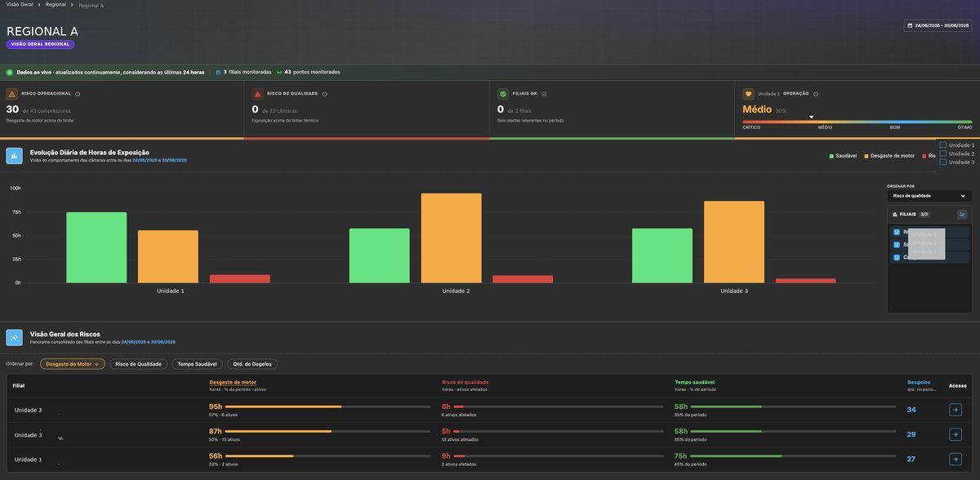Click the Desgaste de motor column header
980x480 pixels.
point(233,382)
